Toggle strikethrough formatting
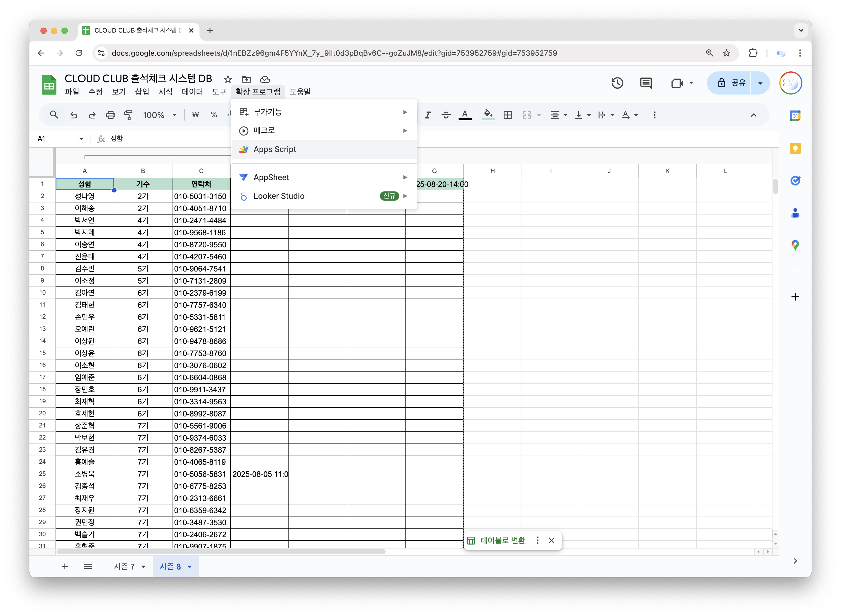 click(446, 115)
